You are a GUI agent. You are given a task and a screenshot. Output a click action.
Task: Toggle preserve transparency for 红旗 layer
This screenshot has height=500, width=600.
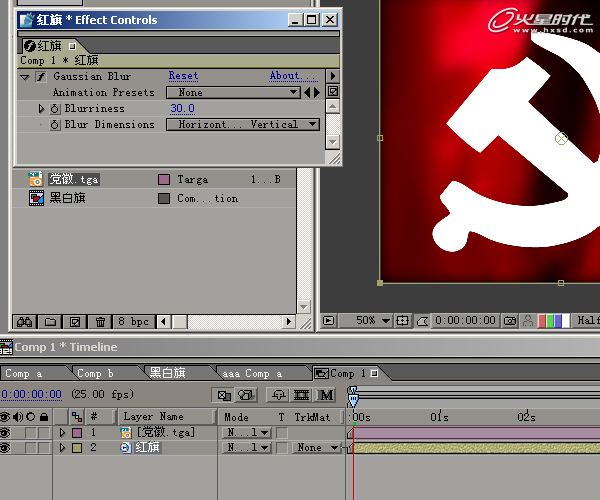pyautogui.click(x=282, y=448)
